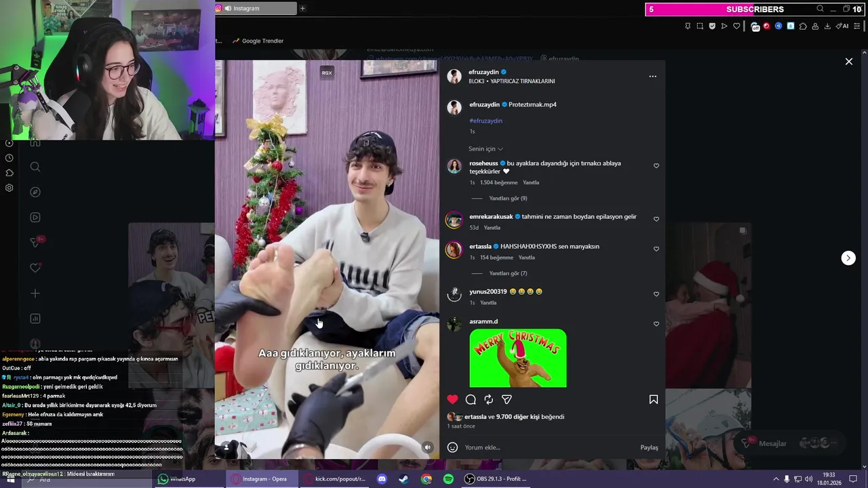
Task: Open the #efruzaydin hashtag link
Action: [486, 121]
